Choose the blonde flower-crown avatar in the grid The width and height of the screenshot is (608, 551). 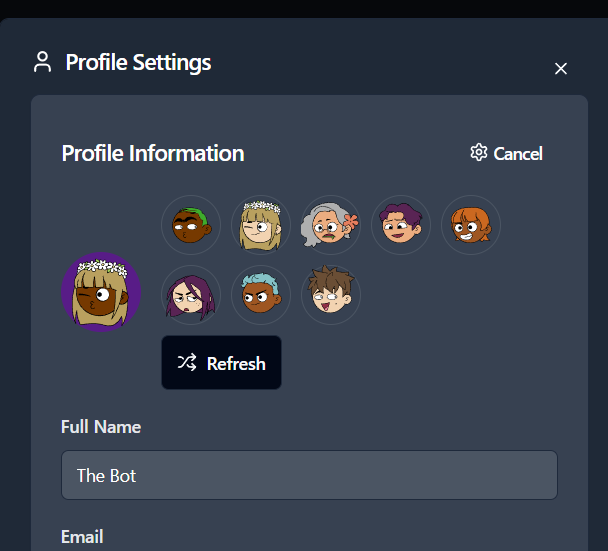(261, 225)
